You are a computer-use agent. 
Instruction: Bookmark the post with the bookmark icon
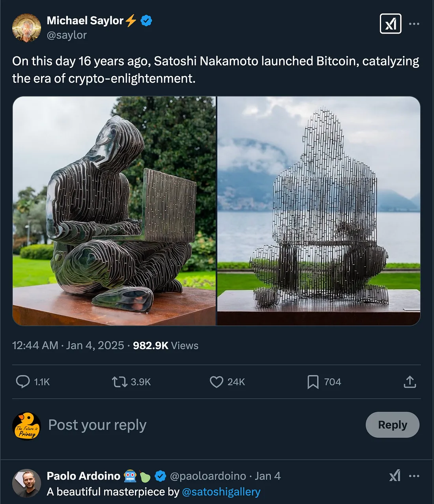pyautogui.click(x=313, y=382)
